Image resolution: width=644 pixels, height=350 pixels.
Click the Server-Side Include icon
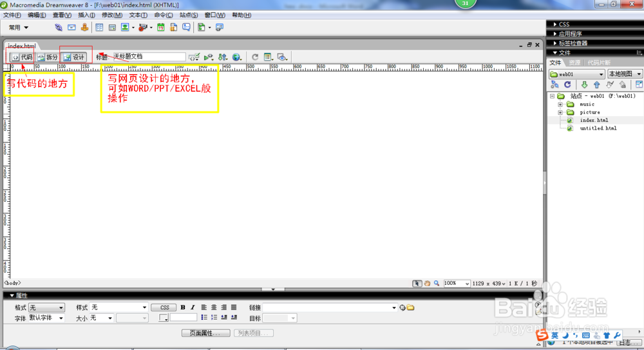(x=173, y=28)
